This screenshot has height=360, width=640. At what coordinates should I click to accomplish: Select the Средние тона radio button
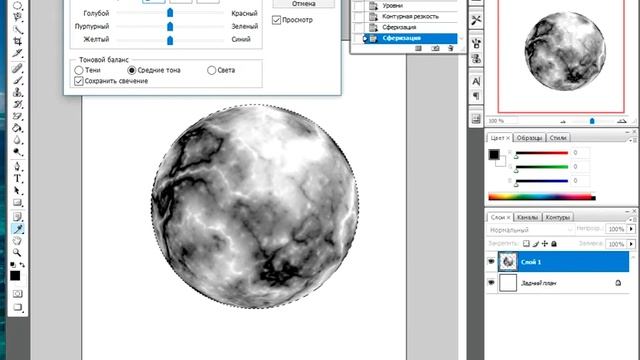(131, 70)
